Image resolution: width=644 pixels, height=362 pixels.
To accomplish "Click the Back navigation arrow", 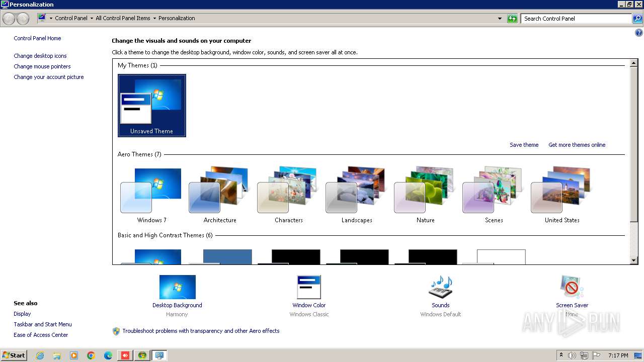I will tap(9, 19).
